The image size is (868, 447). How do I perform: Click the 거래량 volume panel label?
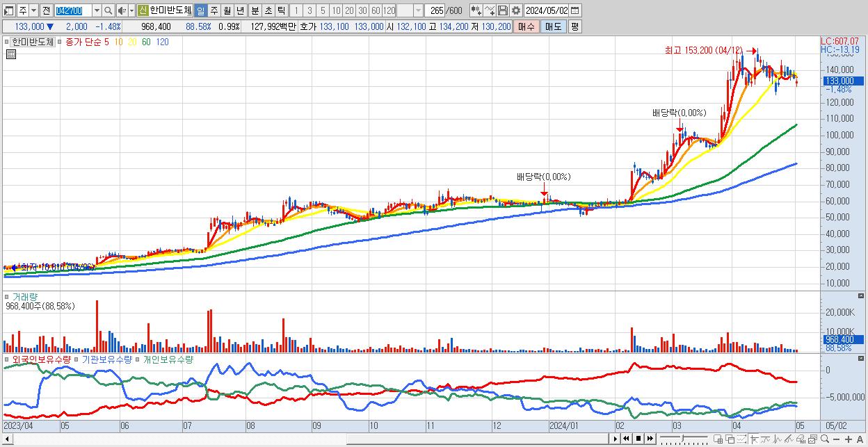tap(25, 297)
